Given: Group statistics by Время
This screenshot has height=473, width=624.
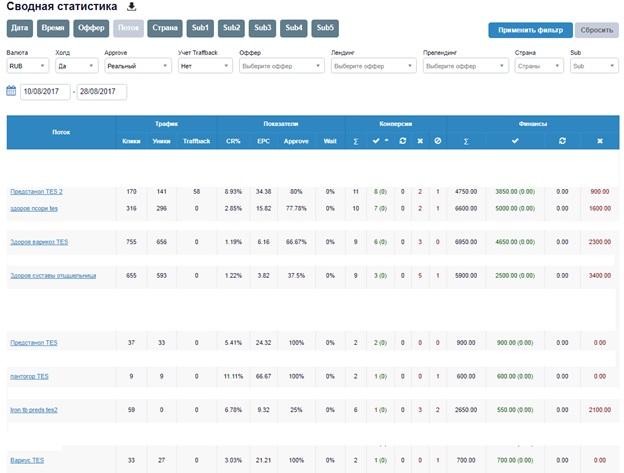Looking at the screenshot, I should pyautogui.click(x=53, y=28).
